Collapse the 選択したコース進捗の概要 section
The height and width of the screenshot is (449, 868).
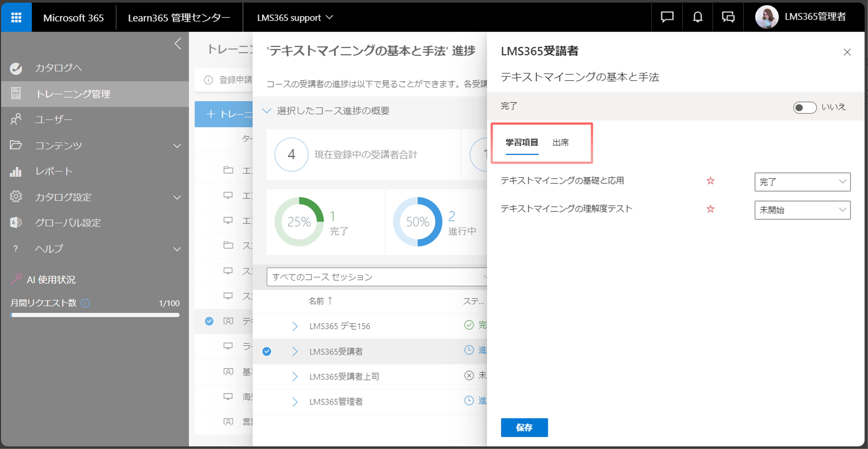(x=266, y=111)
